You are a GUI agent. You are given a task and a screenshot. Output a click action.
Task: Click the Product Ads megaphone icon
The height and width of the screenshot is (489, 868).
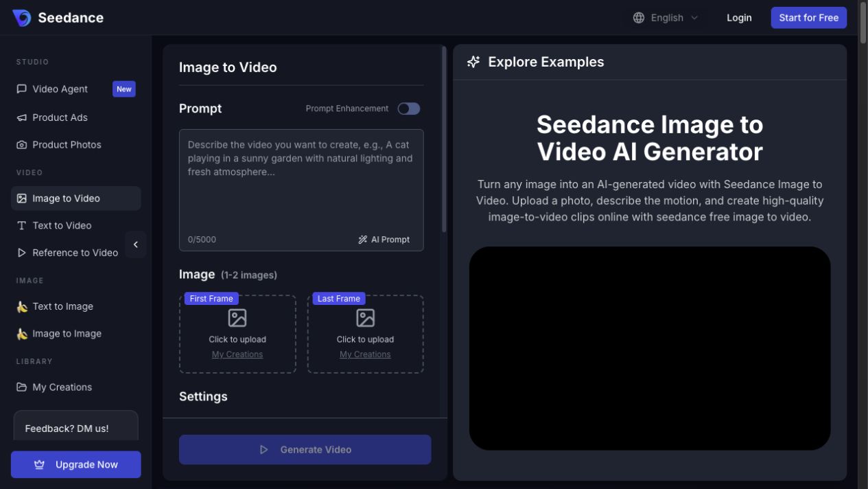[x=22, y=117]
